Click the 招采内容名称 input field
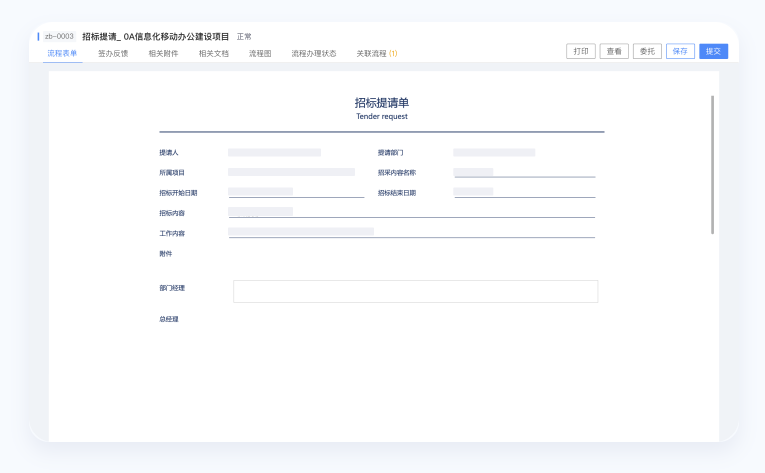Viewport: 765px width, 473px height. pos(523,172)
